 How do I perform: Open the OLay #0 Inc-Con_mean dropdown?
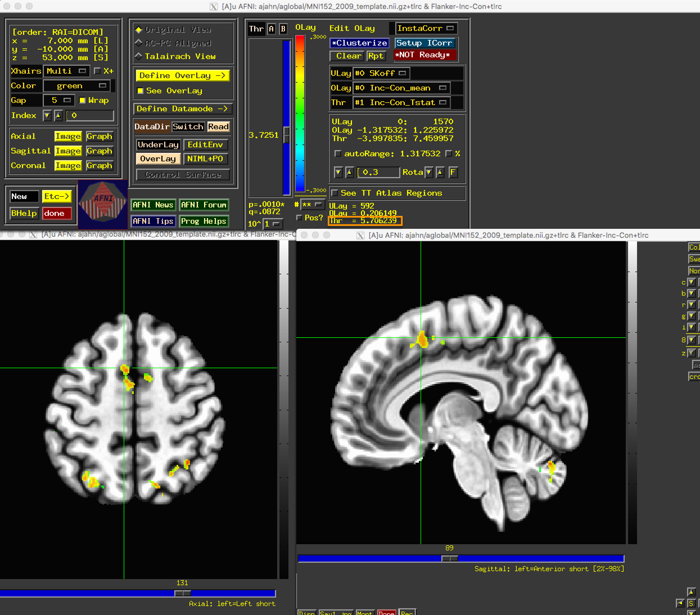click(x=401, y=88)
